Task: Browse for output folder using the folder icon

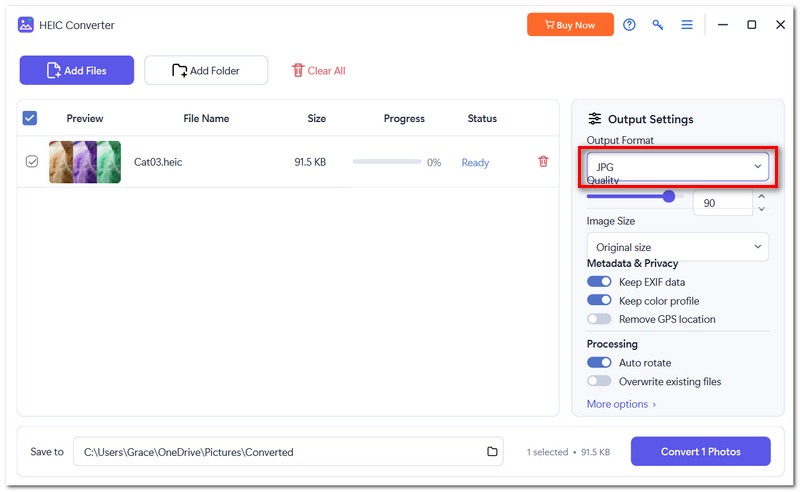Action: (492, 451)
